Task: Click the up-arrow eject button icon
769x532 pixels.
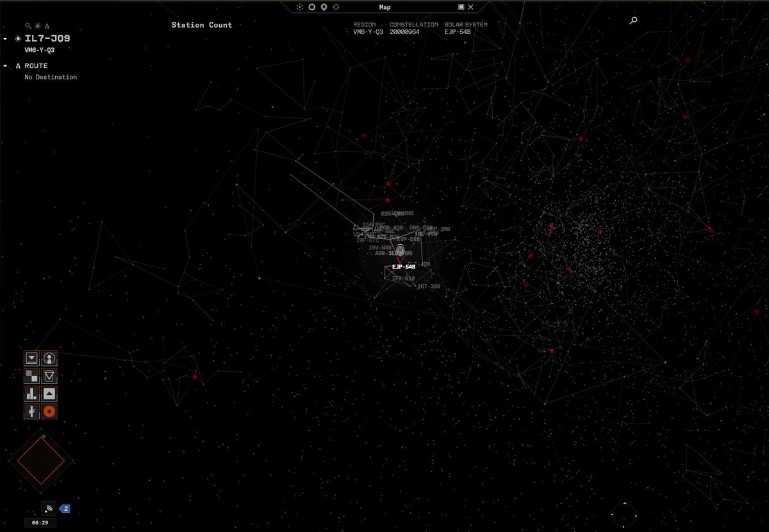Action: click(x=49, y=394)
